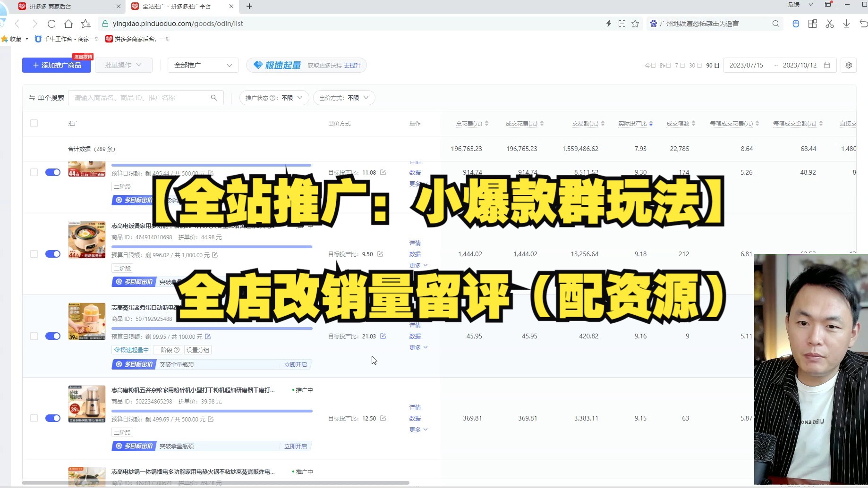Viewport: 868px width, 488px height.
Task: Click the browser search magnifier icon
Action: click(775, 24)
